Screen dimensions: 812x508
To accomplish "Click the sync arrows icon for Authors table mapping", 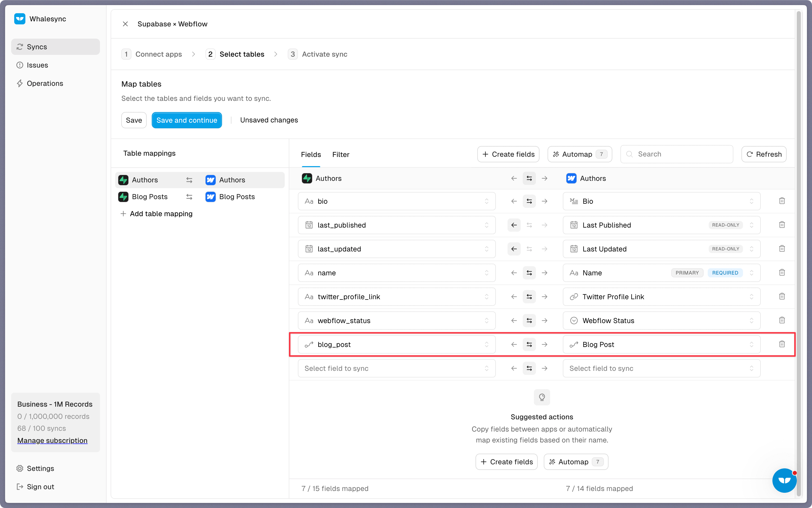I will click(189, 180).
